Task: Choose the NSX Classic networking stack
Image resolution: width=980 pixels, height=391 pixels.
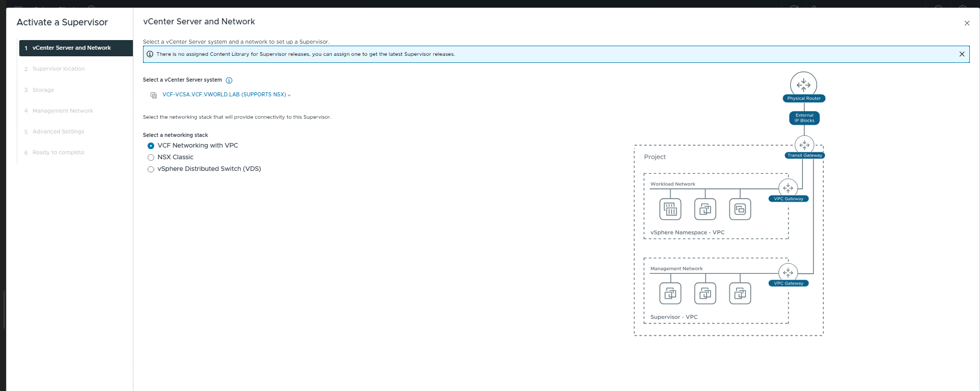Action: coord(151,158)
